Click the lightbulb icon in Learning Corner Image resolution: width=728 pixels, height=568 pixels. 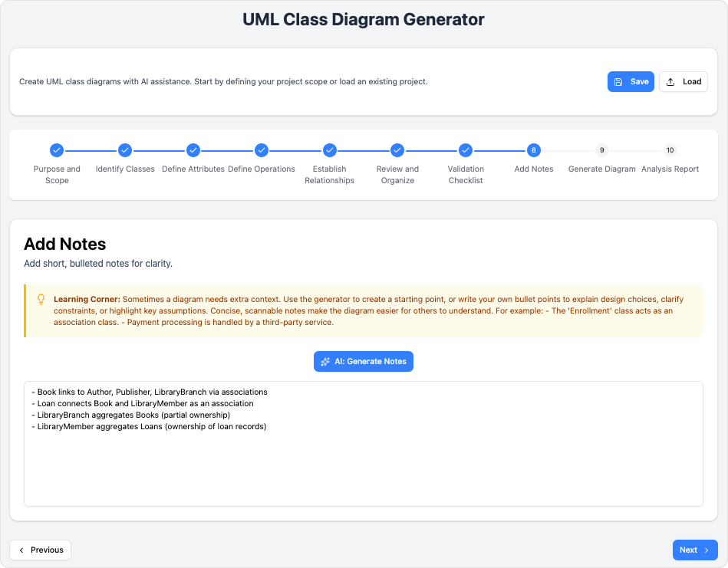click(41, 300)
